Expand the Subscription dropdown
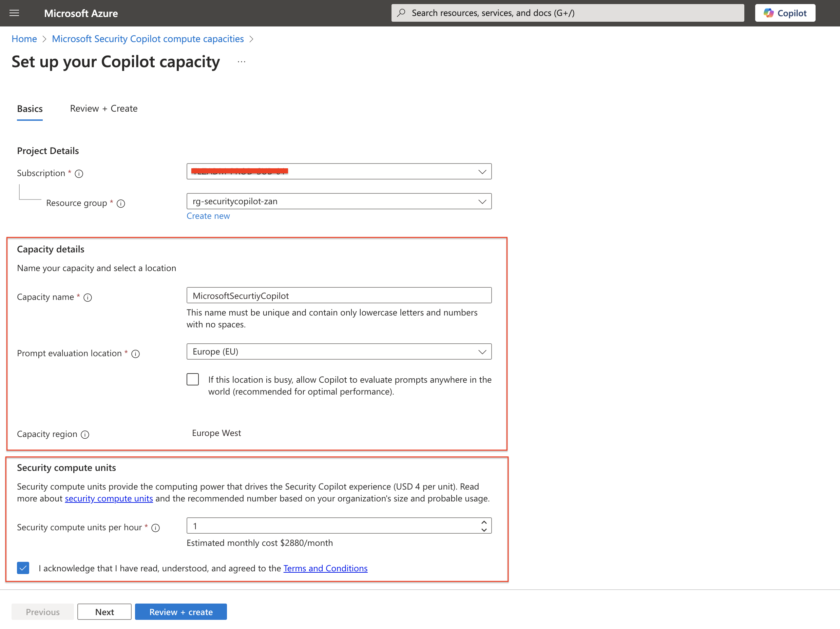 (481, 172)
